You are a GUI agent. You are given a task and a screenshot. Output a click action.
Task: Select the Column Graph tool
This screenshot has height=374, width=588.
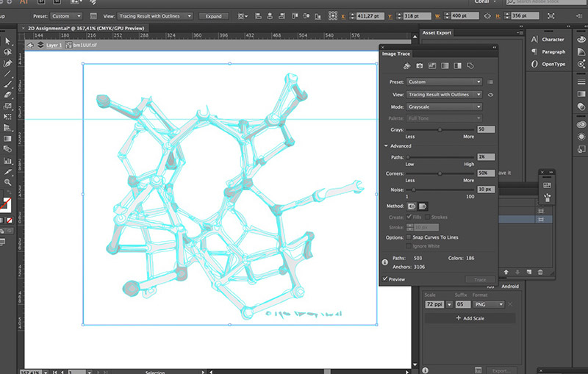coord(7,161)
